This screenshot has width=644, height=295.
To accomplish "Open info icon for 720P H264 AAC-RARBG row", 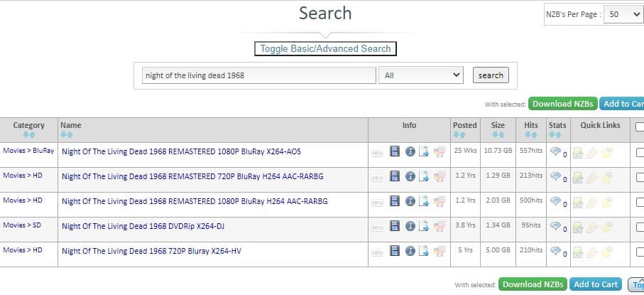I will [x=410, y=176].
